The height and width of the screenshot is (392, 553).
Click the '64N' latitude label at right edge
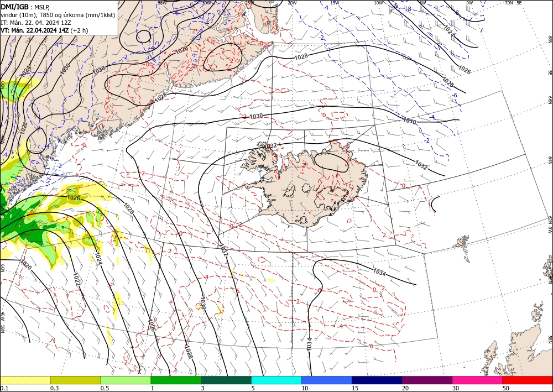click(550, 160)
